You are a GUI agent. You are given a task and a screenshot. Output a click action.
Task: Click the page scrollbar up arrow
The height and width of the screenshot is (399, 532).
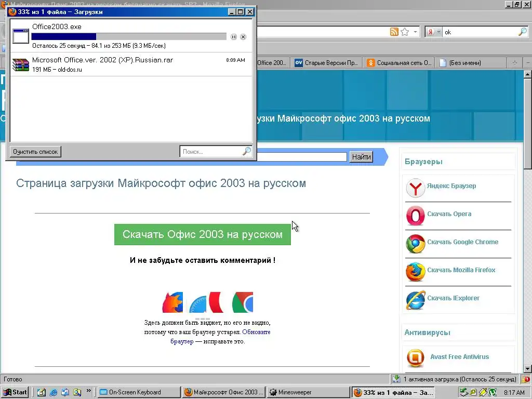tap(528, 74)
